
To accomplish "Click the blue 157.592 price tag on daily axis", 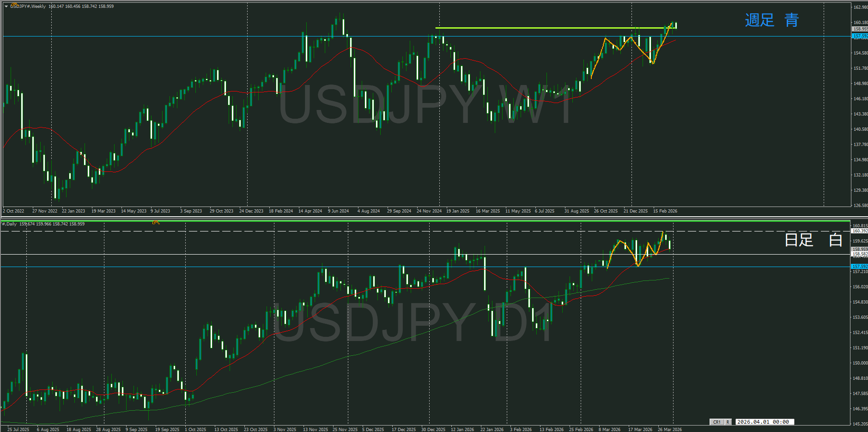I will (859, 267).
